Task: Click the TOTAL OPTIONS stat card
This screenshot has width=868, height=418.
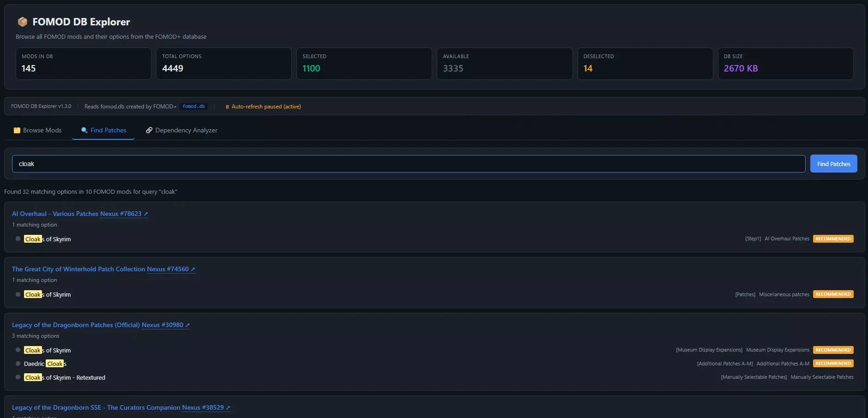Action: tap(224, 64)
